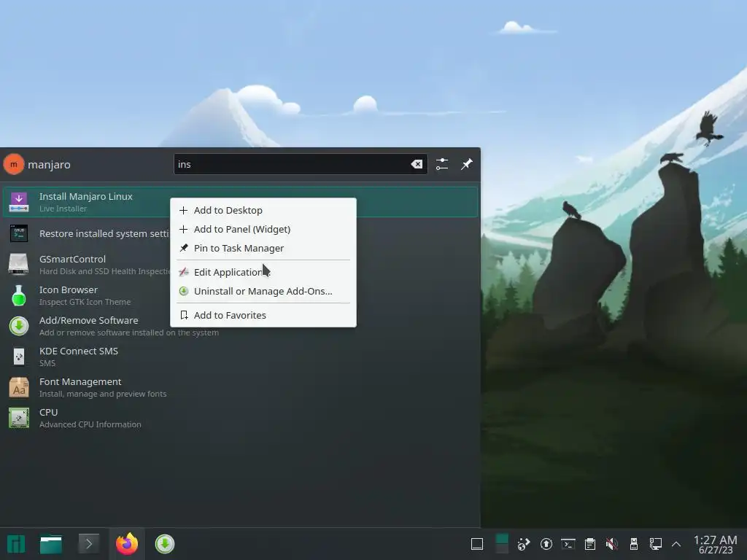
Task: Open software installer icon in taskbar
Action: point(165,544)
